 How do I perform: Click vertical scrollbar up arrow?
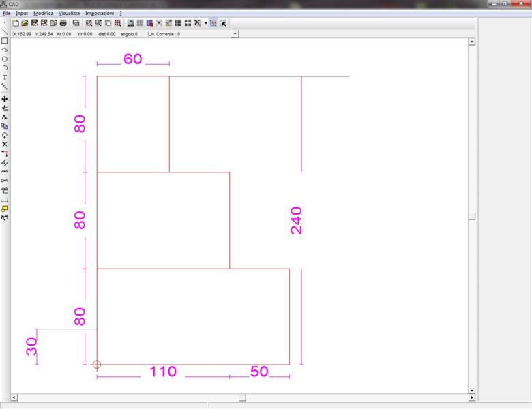click(x=471, y=42)
